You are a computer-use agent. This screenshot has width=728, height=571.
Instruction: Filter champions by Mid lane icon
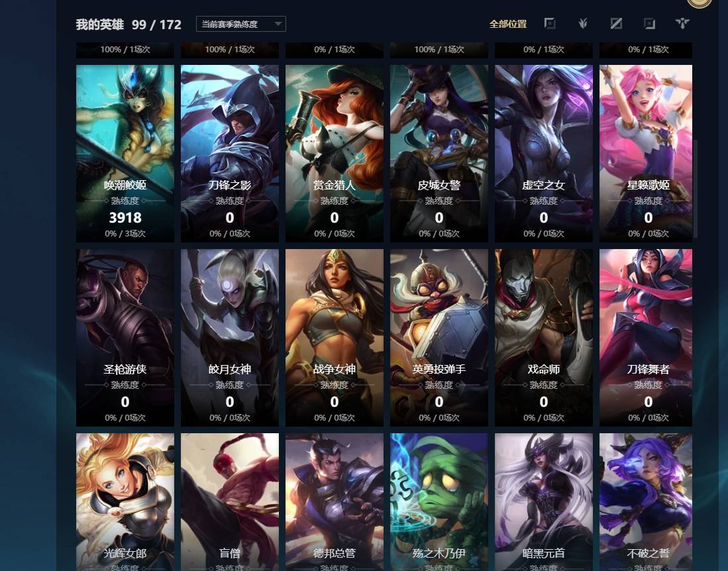tap(616, 24)
